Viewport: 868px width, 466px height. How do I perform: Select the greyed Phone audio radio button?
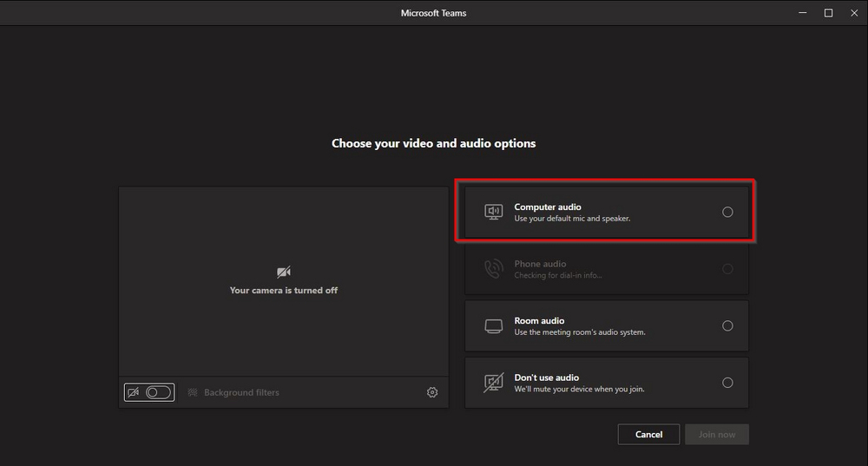pos(727,269)
